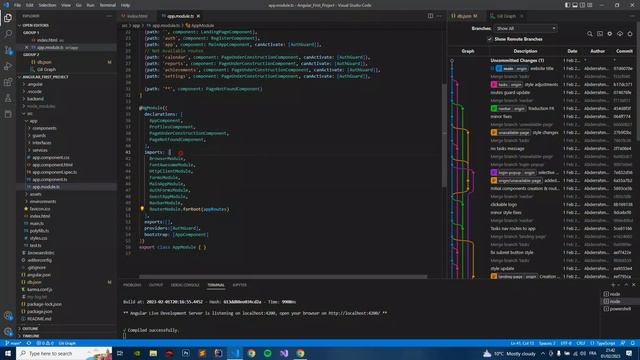640x360 pixels.
Task: Open Explorer panel more actions menu
Action: coord(109,16)
